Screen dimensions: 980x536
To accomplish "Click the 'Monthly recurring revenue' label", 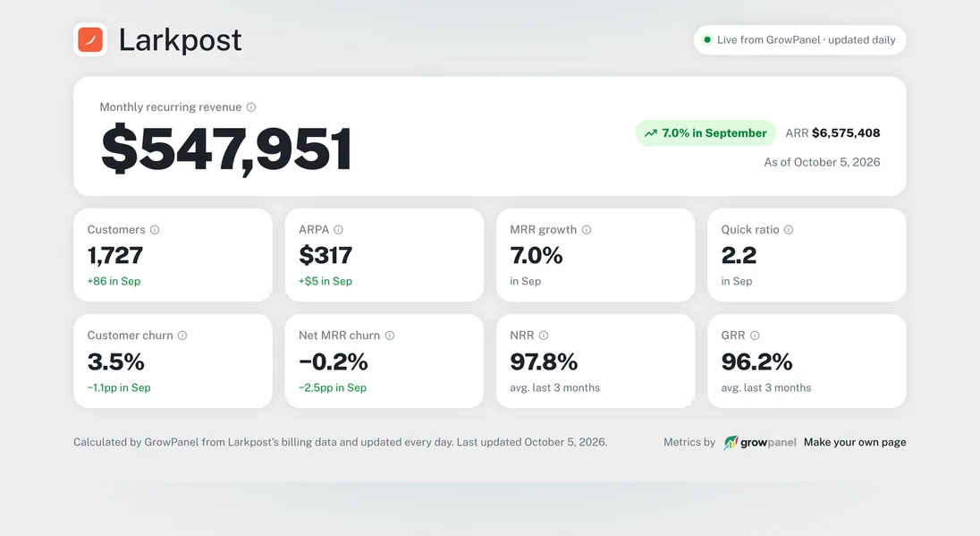I will tap(171, 107).
